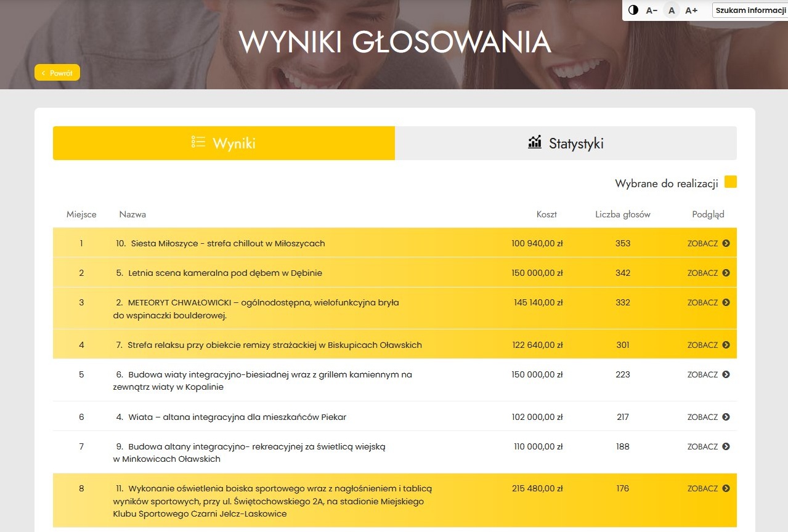The image size is (788, 532).
Task: Click vote count 176
Action: (623, 488)
